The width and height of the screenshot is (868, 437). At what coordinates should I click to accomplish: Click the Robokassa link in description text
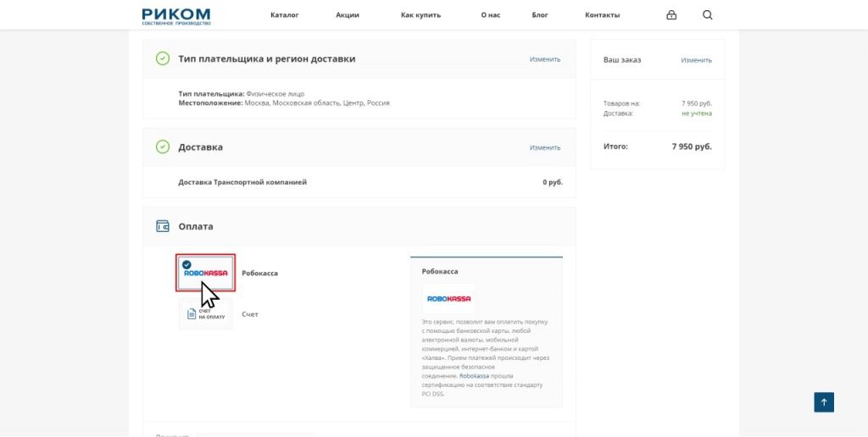tap(476, 376)
